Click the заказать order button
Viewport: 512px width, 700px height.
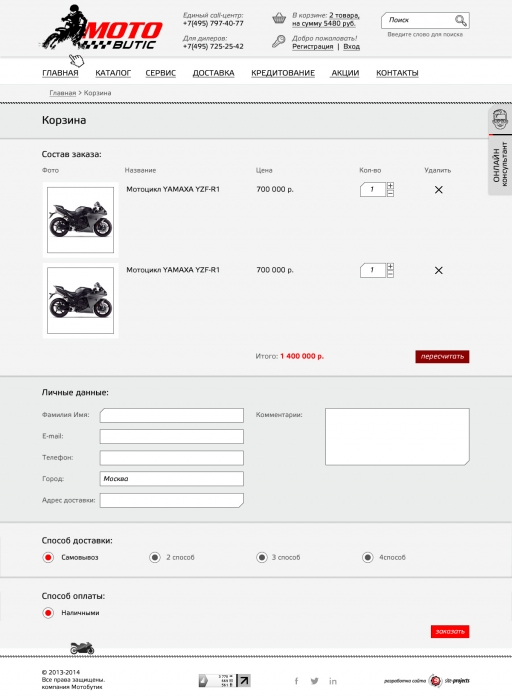pos(450,632)
